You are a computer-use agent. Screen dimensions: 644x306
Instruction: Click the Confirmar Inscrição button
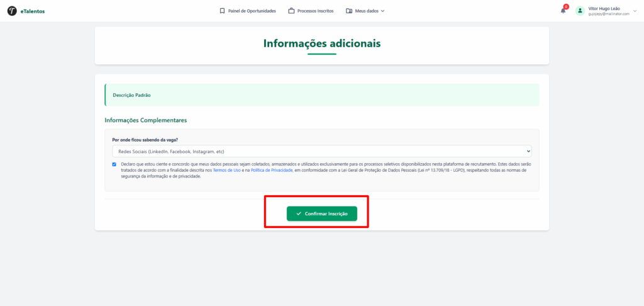(x=322, y=214)
